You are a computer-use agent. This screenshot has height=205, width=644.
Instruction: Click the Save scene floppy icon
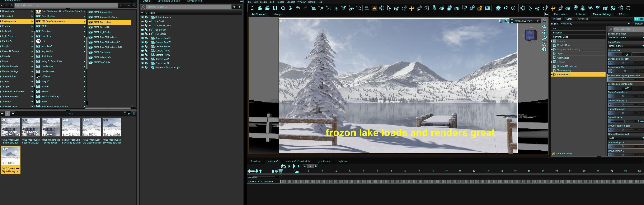pos(275,8)
